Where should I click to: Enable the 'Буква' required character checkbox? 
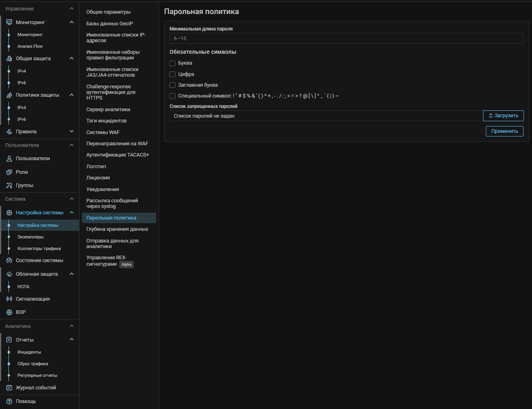click(173, 63)
